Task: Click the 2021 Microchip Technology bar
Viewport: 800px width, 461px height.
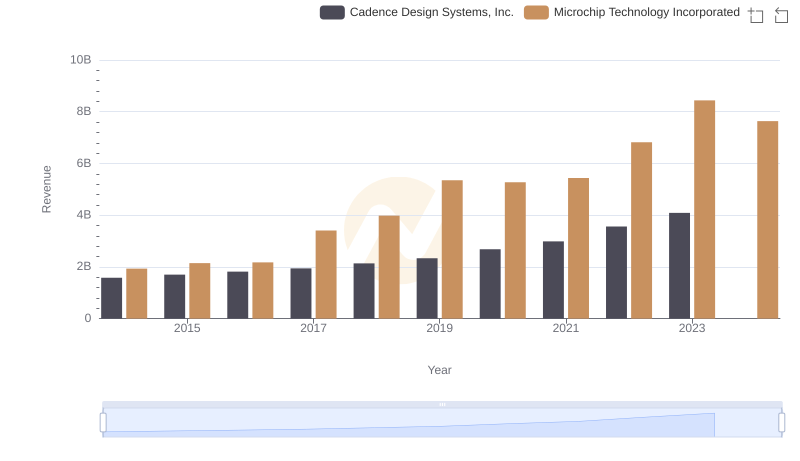Action: coord(578,248)
